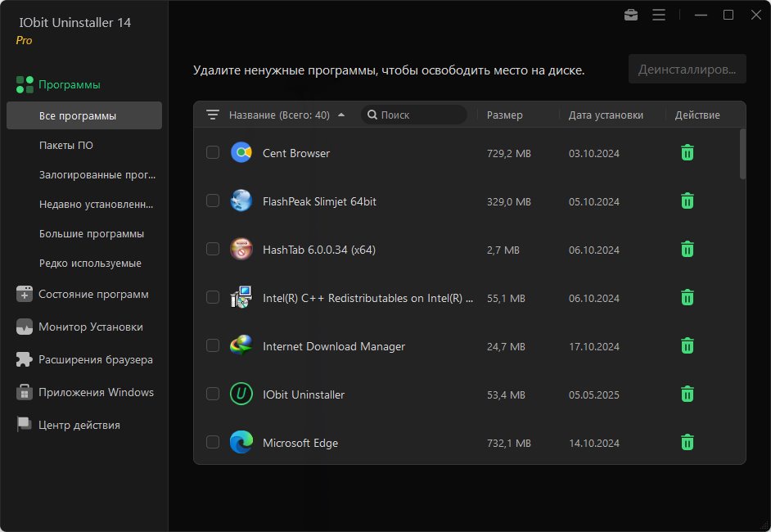This screenshot has height=532, width=771.
Task: Uninstall Microsoft Edge using its trash icon
Action: (688, 442)
